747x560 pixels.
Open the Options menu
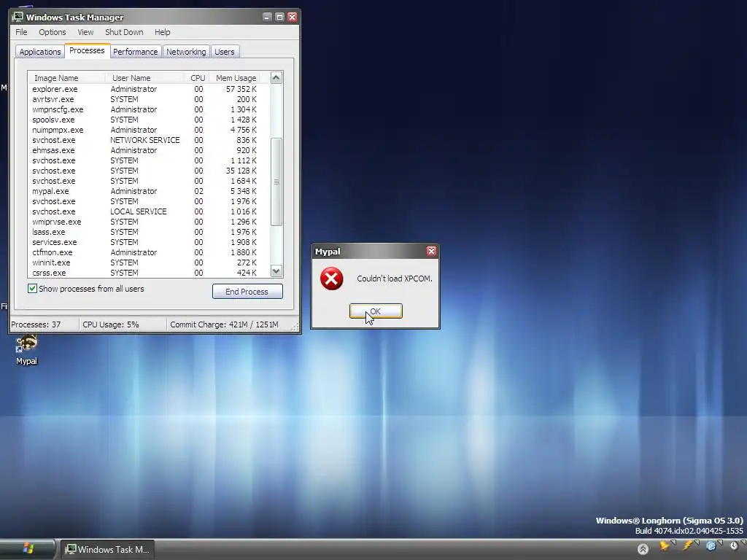(x=53, y=32)
